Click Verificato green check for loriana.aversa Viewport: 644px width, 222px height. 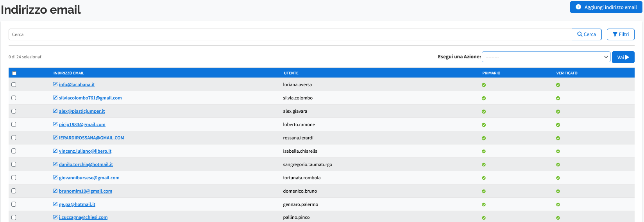pyautogui.click(x=558, y=85)
